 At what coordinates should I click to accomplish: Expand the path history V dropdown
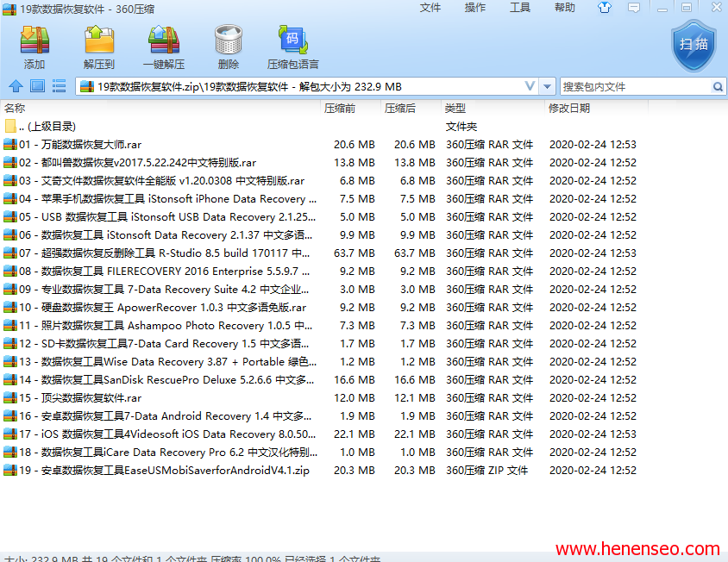(x=530, y=86)
